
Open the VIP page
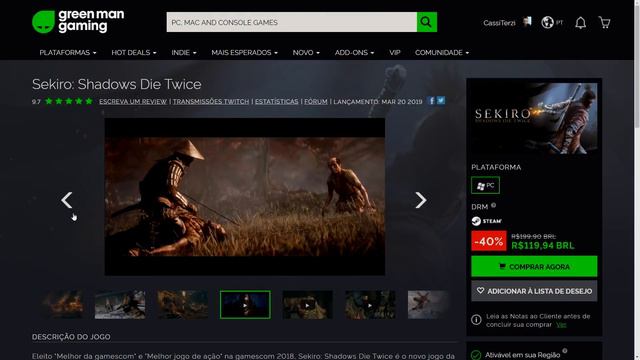[395, 53]
